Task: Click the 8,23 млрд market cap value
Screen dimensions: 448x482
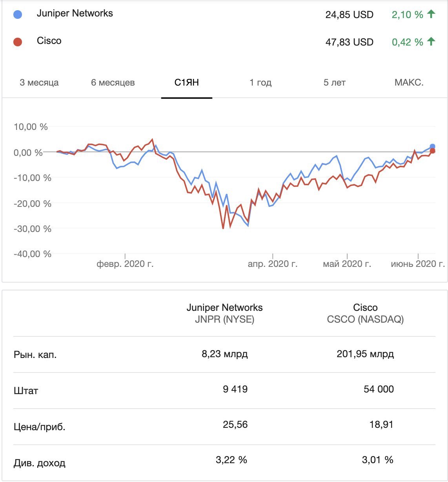Action: (225, 354)
